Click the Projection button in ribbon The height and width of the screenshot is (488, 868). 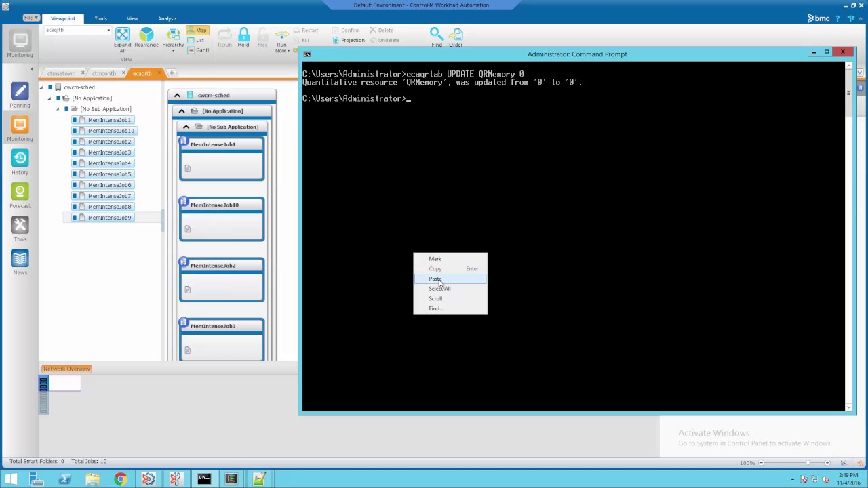click(x=349, y=40)
